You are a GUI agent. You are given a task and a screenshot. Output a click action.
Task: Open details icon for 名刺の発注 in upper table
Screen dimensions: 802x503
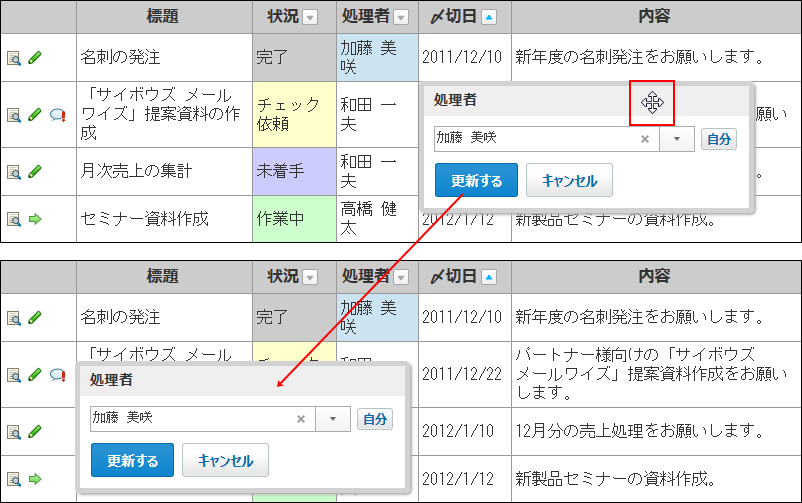click(14, 58)
